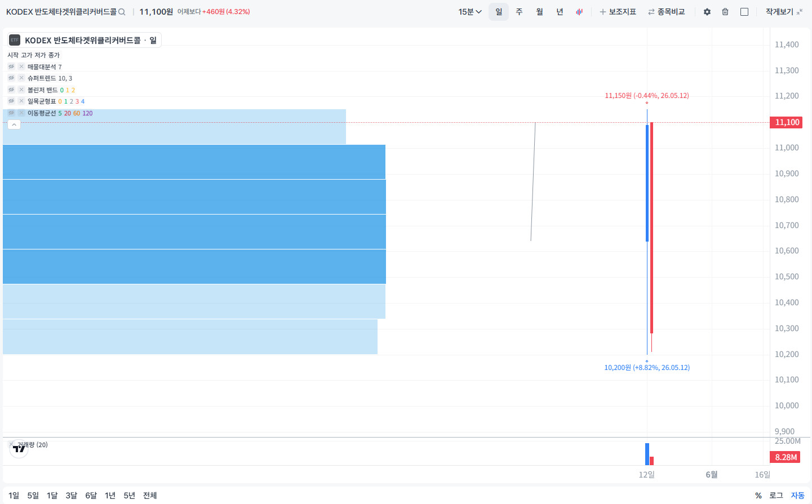
Task: Click the 10,000 price axis label
Action: coord(787,405)
